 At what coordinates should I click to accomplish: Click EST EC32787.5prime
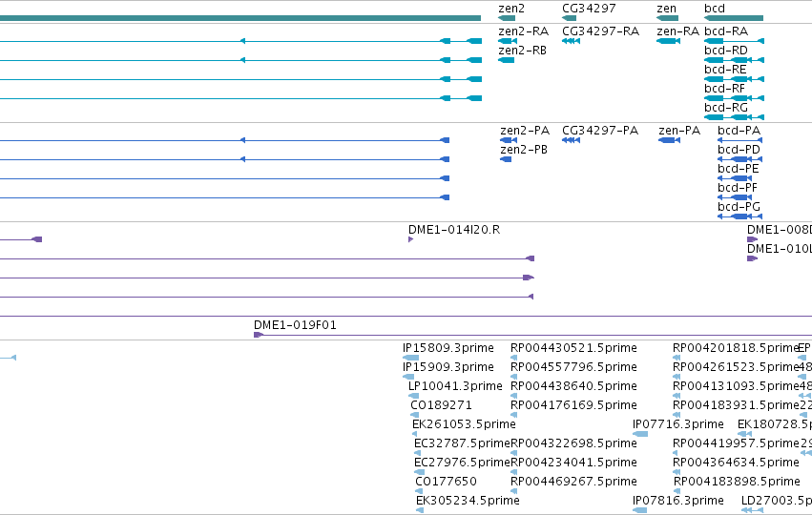click(463, 444)
